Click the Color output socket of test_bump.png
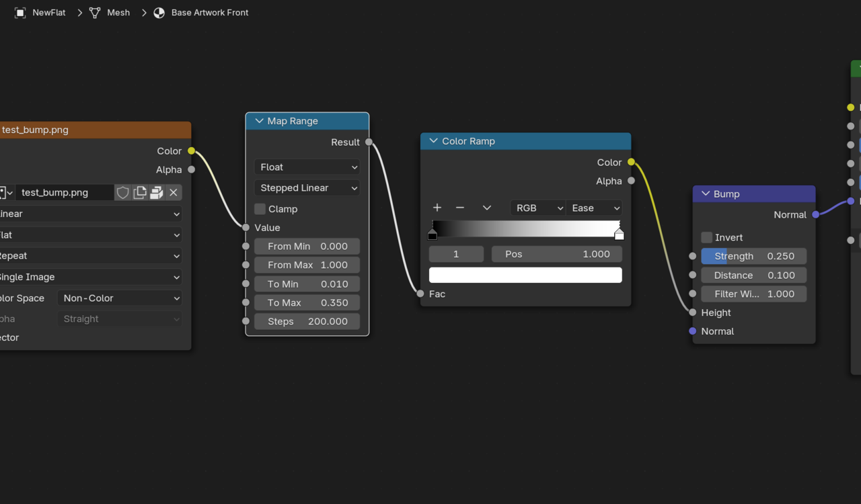 (x=192, y=151)
